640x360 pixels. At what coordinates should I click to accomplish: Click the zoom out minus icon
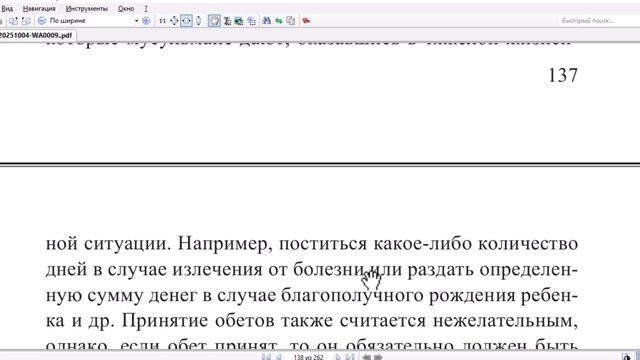click(42, 21)
